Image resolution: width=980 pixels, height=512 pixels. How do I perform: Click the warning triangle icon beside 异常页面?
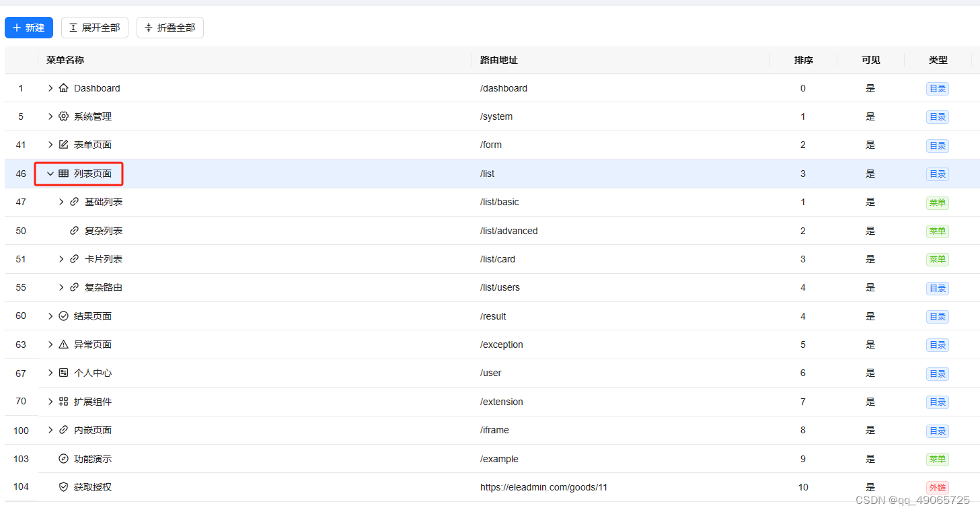64,344
